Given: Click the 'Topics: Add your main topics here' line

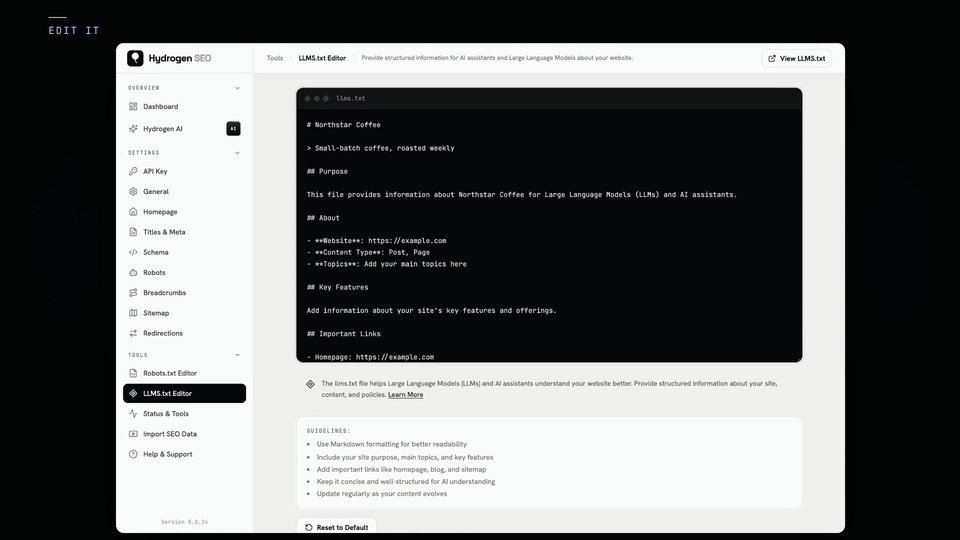Looking at the screenshot, I should (x=386, y=264).
